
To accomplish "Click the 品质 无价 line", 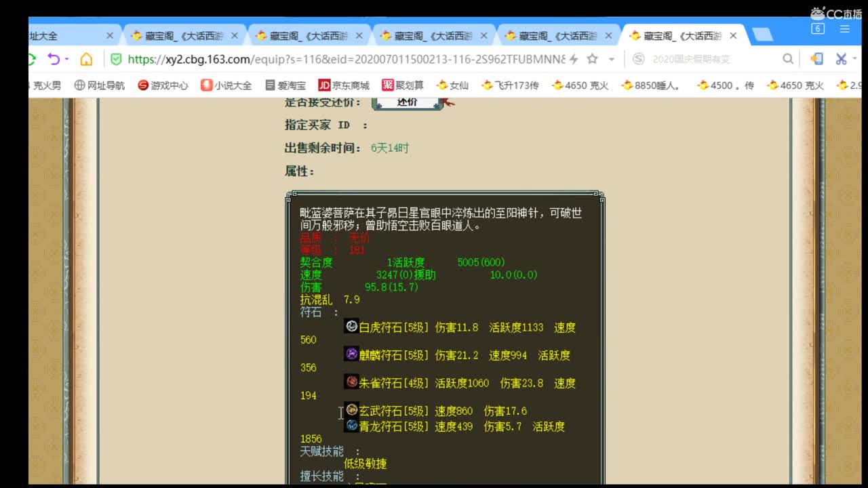I will [x=335, y=238].
